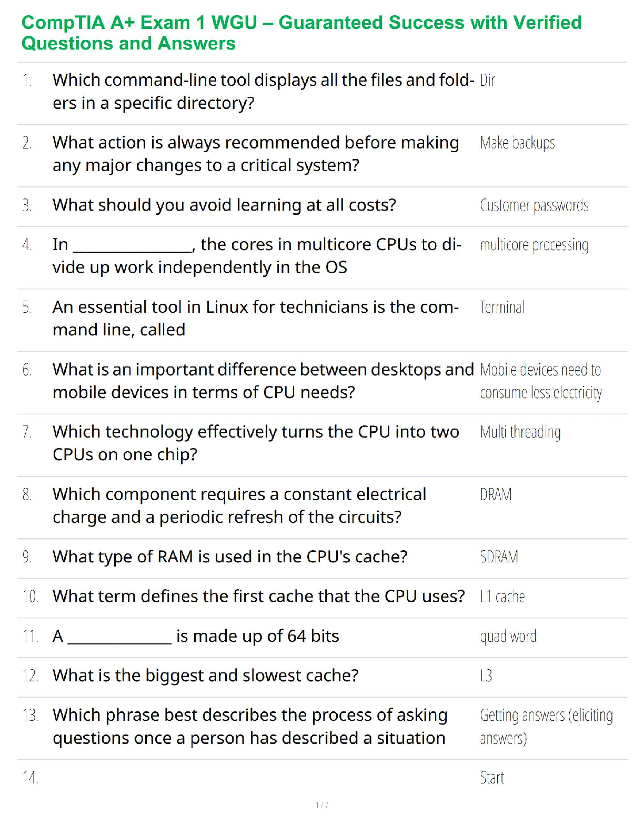Click the page number at the page bottom
The width and height of the screenshot is (644, 834).
click(x=322, y=805)
